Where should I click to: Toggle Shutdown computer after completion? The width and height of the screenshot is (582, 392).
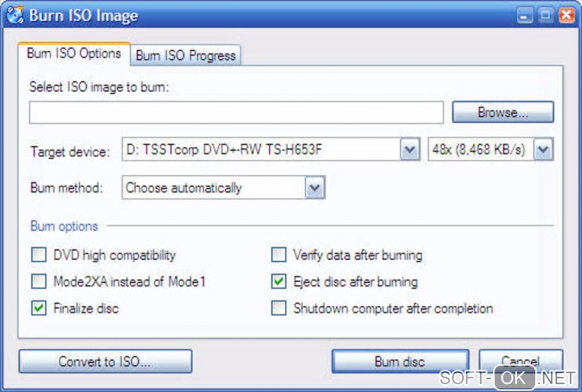(278, 309)
